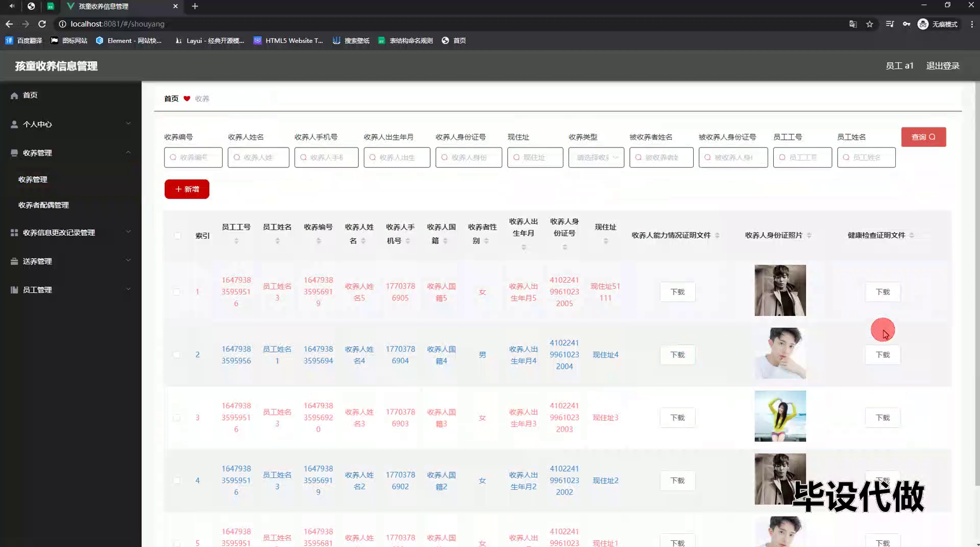Viewport: 980px width, 547px height.
Task: Reload the page with the refresh icon
Action: (42, 24)
